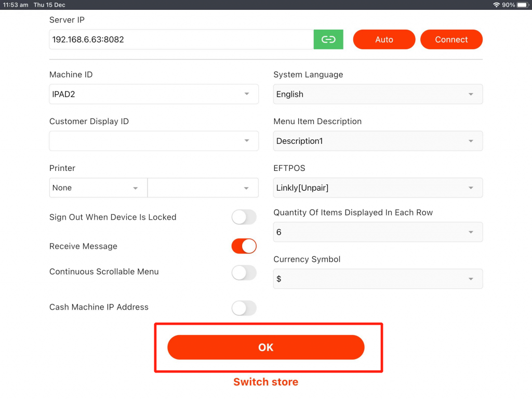Turn off the Receive Message switch
The image size is (532, 399).
[244, 246]
